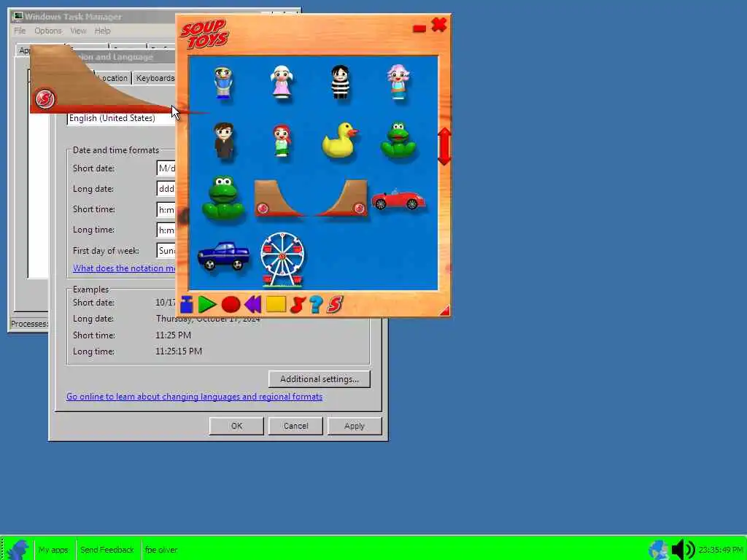Click the speaker volume tray icon

(x=683, y=550)
